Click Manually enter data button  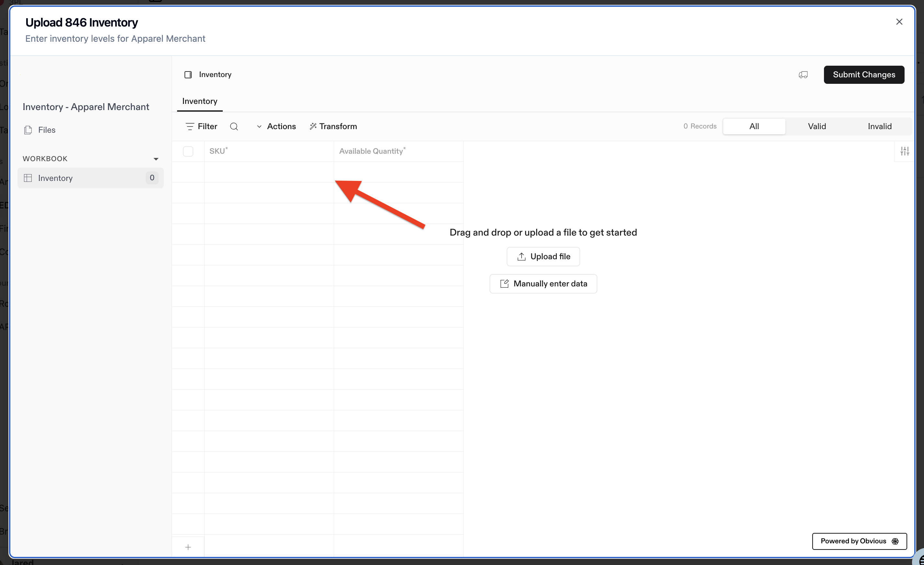(x=543, y=284)
